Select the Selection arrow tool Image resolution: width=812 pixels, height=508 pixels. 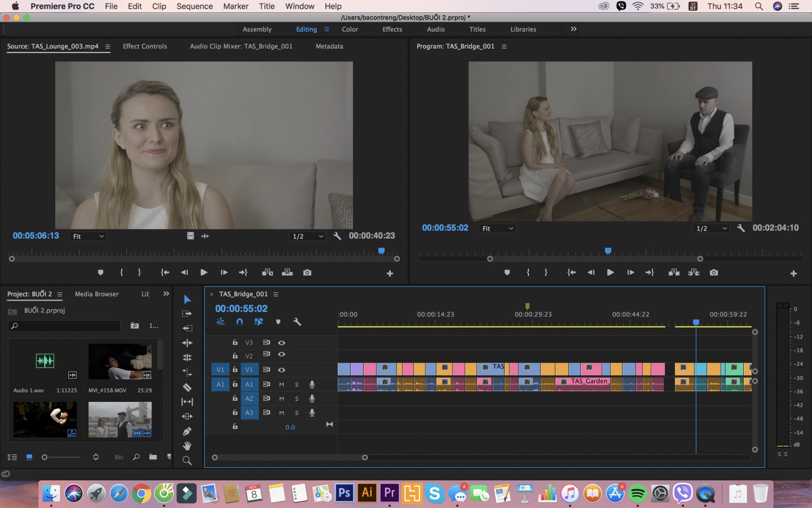coord(187,299)
